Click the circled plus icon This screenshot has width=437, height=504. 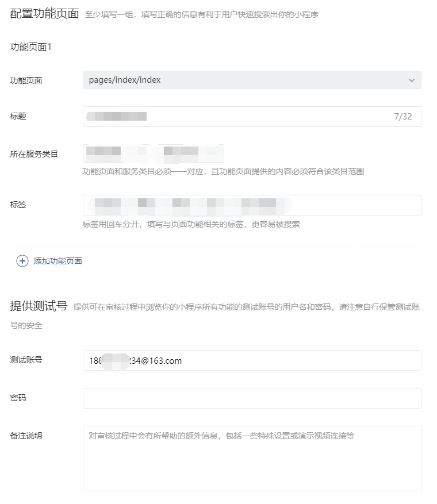[22, 261]
